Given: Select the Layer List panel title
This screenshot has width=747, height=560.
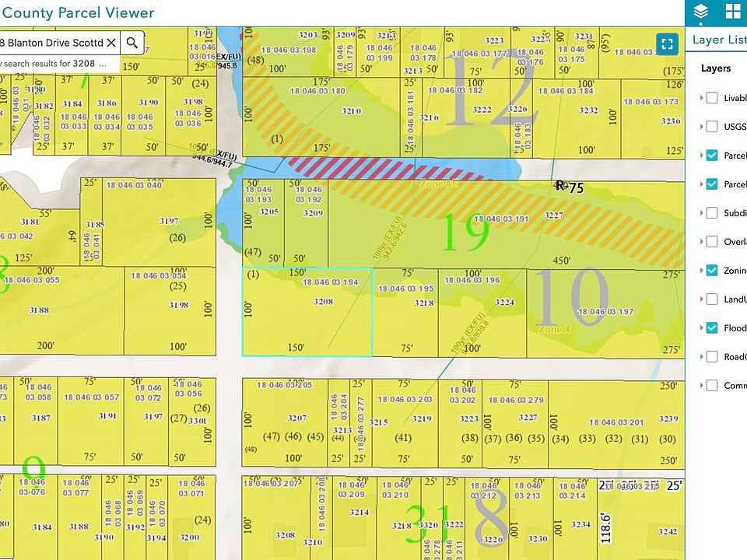Looking at the screenshot, I should pos(719,40).
